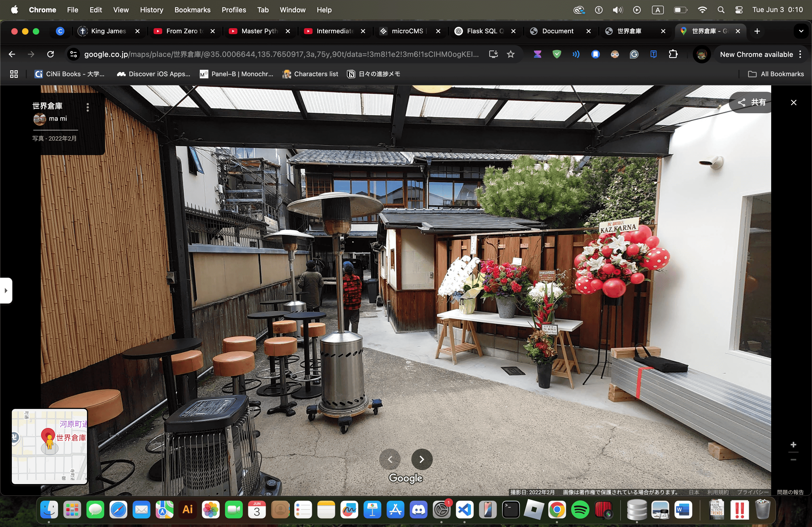Viewport: 812px width, 527px height.
Task: Click the 問題の報告 link
Action: pyautogui.click(x=790, y=492)
